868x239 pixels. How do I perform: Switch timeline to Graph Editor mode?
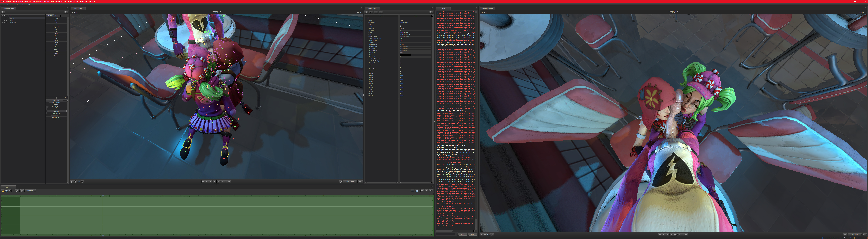pyautogui.click(x=10, y=191)
